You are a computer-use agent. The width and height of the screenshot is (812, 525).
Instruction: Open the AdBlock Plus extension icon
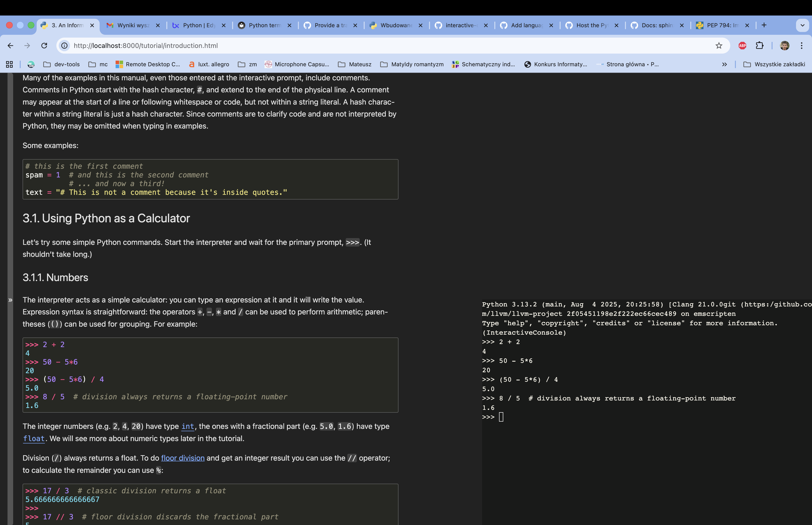(742, 46)
